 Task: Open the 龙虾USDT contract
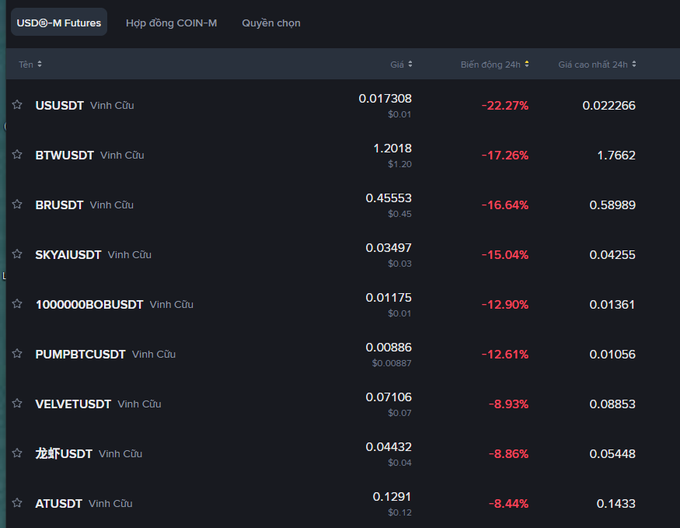64,454
